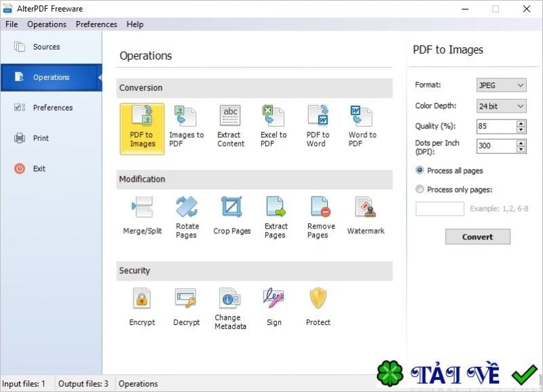Click the Output files: 3 status entry
Viewport: 543px width, 392px height.
pos(83,384)
